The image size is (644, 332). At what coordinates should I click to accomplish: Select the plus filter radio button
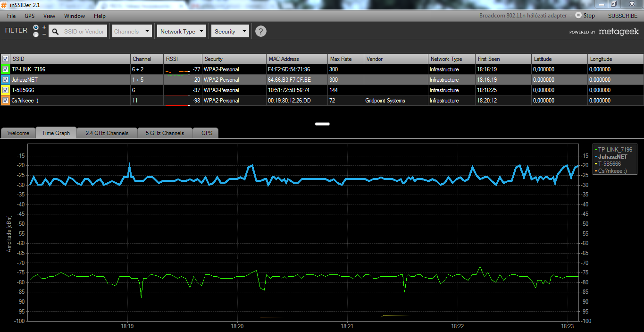(36, 28)
